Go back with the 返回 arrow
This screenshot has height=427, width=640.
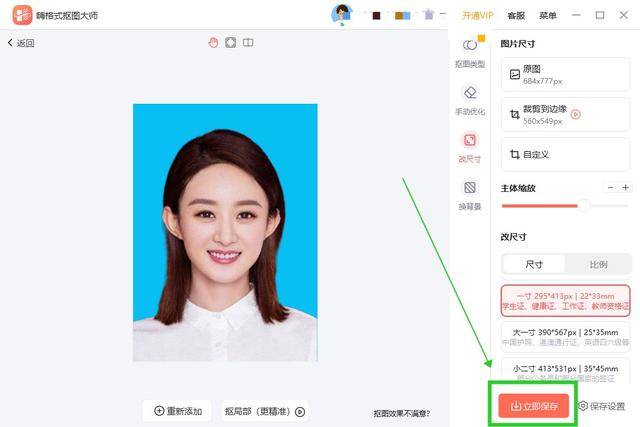pos(21,43)
